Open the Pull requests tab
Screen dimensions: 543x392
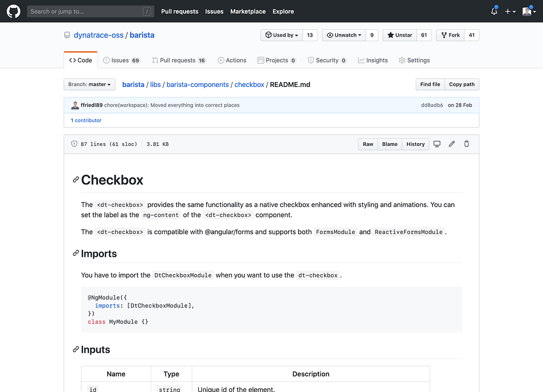[179, 60]
